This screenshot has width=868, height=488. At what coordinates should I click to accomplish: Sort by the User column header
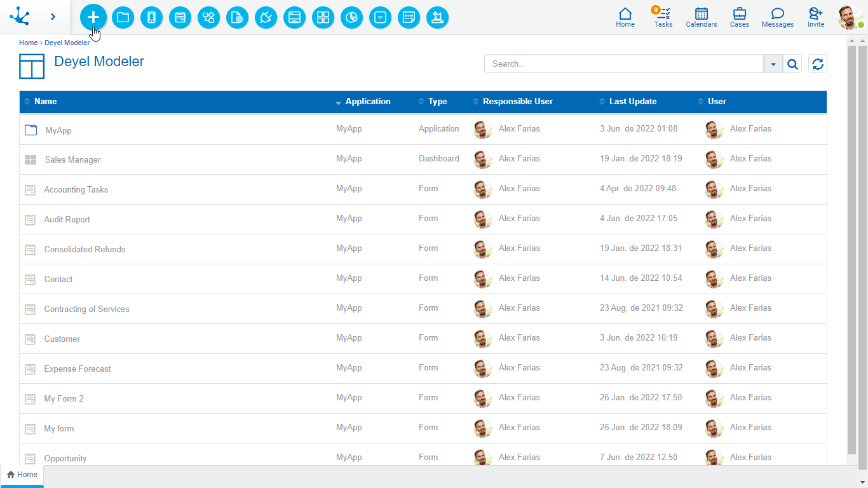(x=717, y=102)
